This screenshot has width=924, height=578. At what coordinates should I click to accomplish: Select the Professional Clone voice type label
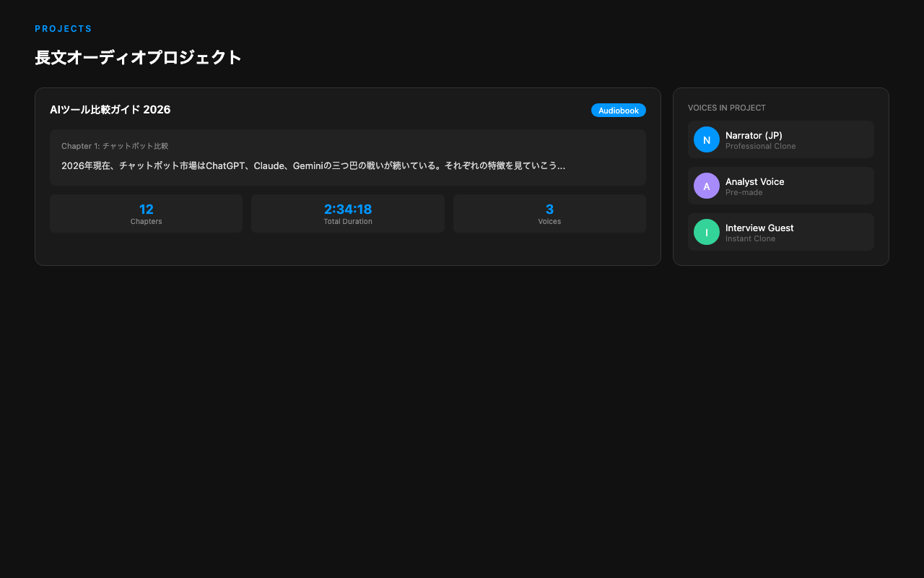point(760,146)
